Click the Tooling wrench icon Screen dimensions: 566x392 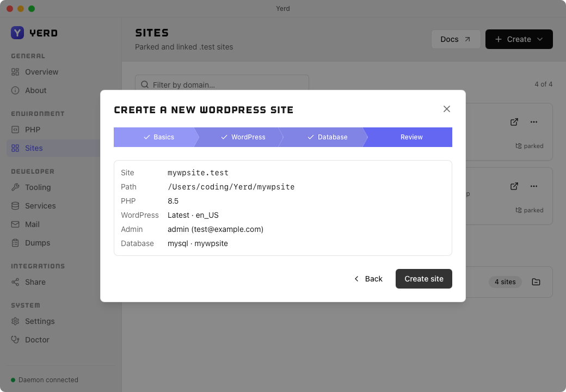(x=15, y=187)
